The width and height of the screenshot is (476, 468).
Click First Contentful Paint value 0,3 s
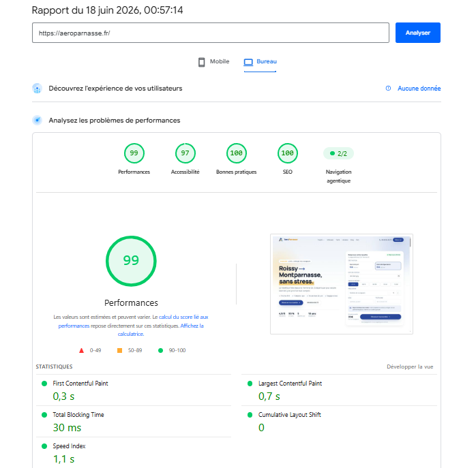click(63, 396)
